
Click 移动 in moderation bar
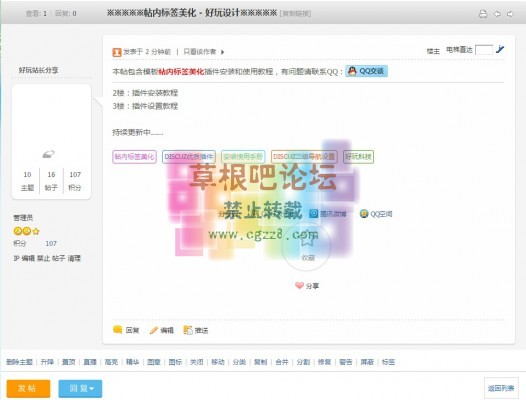click(x=218, y=362)
